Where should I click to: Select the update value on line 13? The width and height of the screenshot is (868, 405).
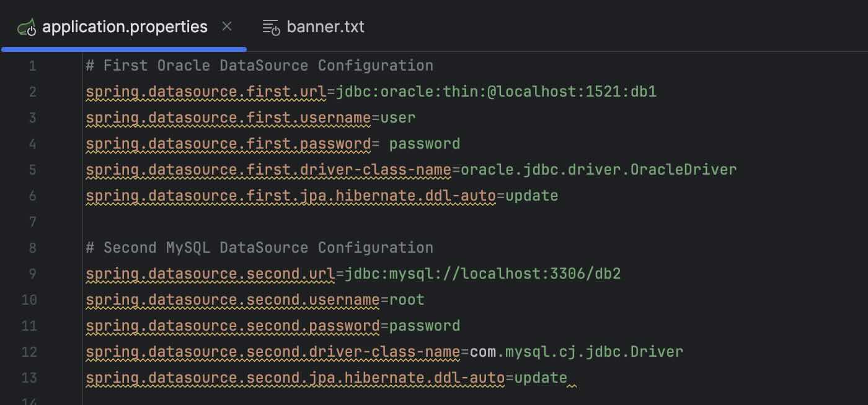tap(539, 378)
